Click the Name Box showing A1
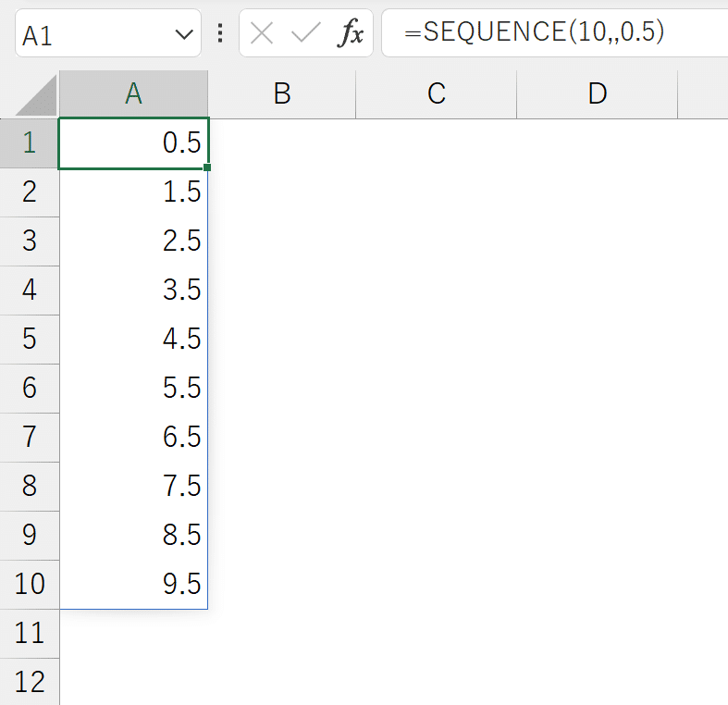Viewport: 728px width, 705px height. point(107,33)
